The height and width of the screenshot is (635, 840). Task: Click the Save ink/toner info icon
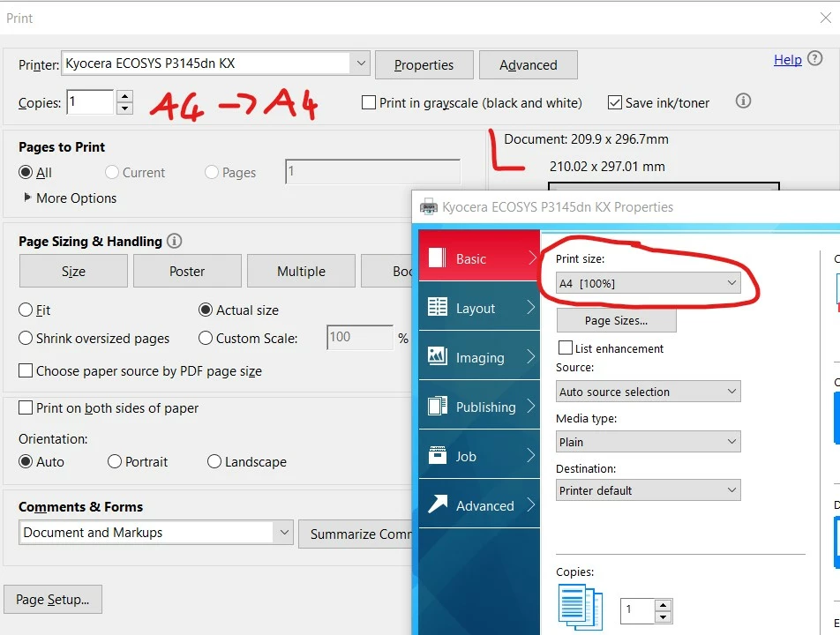pos(743,101)
